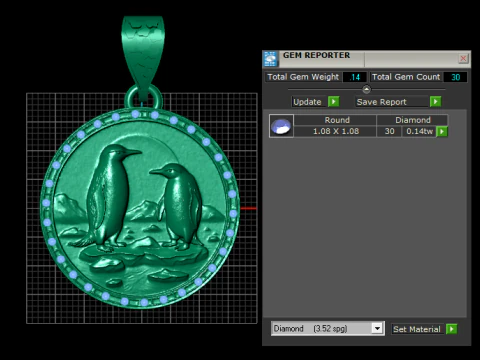Collapse the panel using the up-arrow handle
The height and width of the screenshot is (360, 480).
[366, 89]
